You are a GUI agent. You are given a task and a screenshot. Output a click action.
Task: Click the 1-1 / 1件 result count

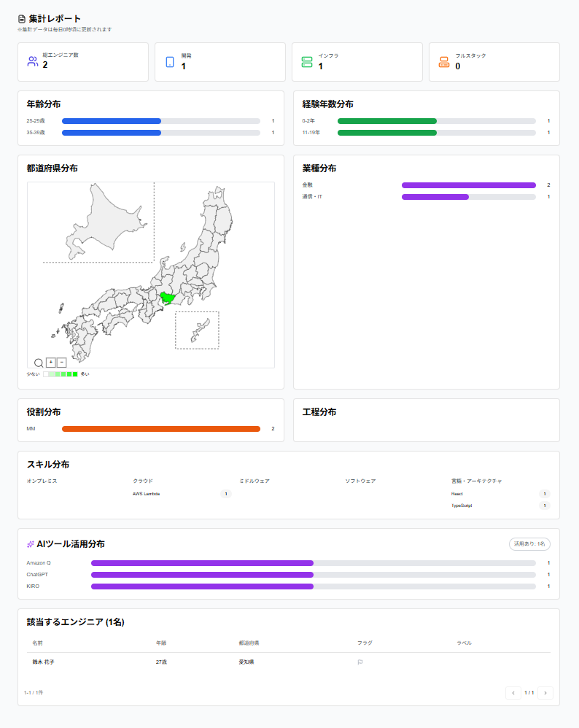(x=34, y=693)
